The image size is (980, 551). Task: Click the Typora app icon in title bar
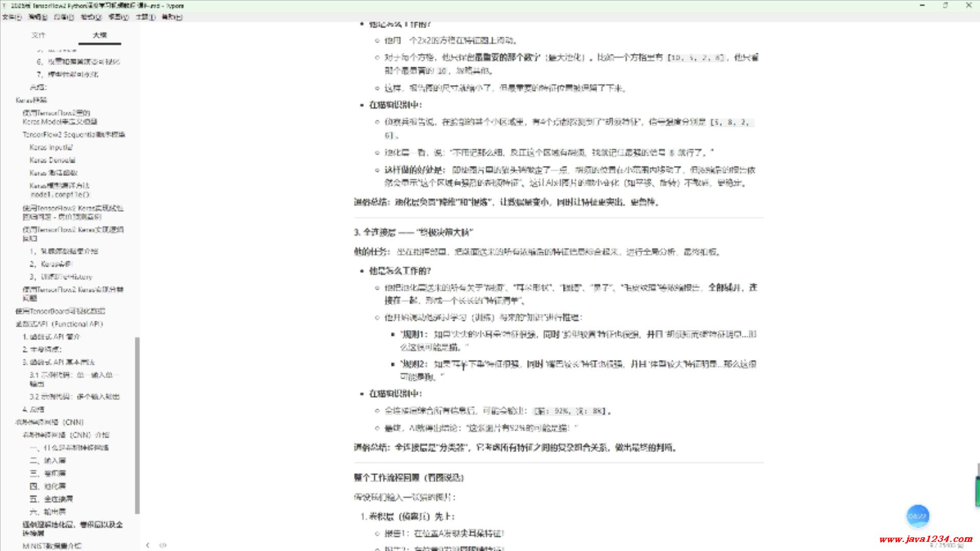pos(5,6)
